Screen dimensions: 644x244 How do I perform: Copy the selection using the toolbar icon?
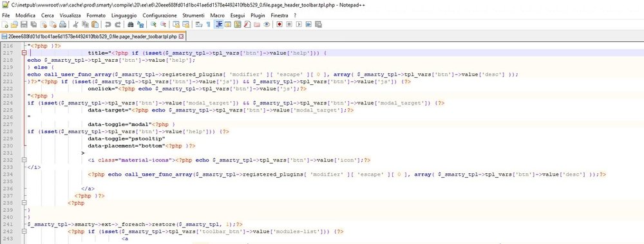tap(85, 24)
